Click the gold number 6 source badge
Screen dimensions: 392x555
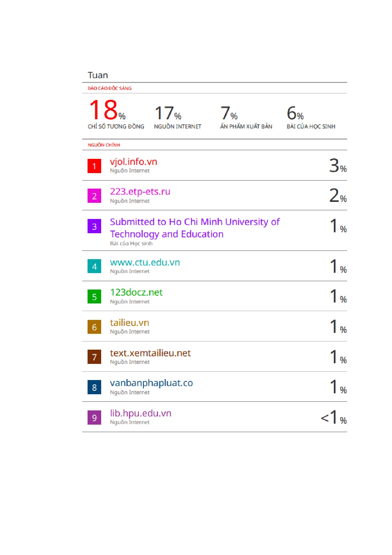point(94,327)
